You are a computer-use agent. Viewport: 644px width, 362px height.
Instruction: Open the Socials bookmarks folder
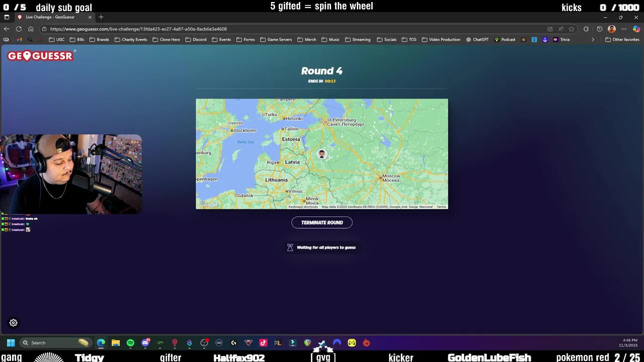[x=386, y=40]
